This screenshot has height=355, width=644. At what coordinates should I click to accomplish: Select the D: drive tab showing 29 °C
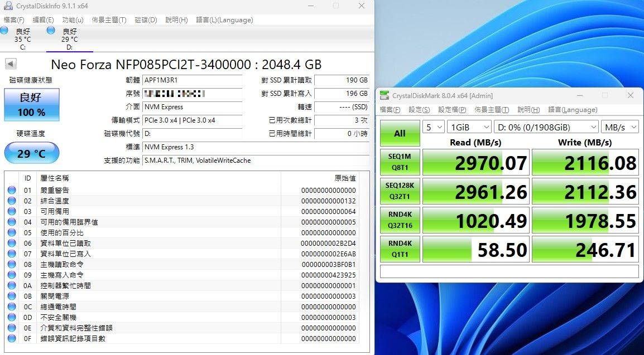coord(69,39)
